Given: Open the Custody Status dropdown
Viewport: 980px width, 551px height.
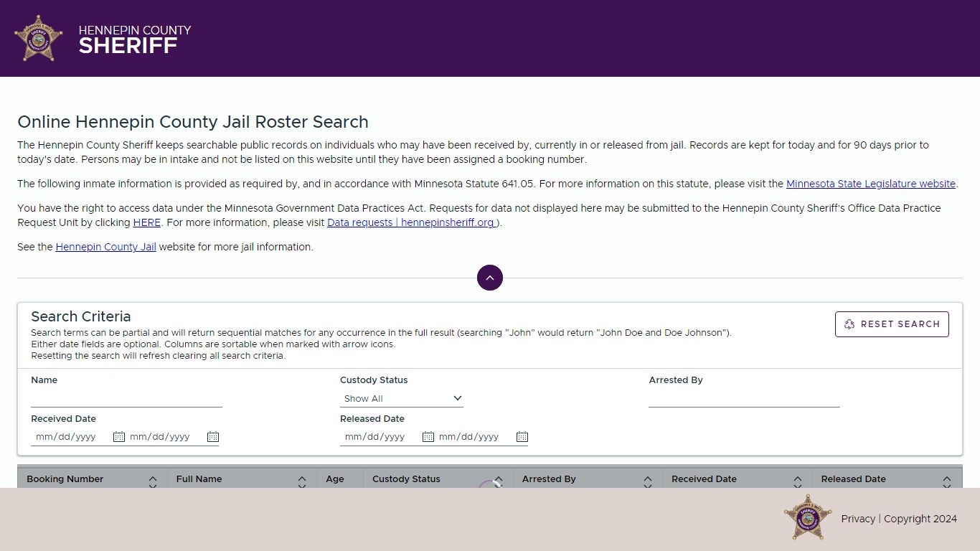Looking at the screenshot, I should coord(402,398).
